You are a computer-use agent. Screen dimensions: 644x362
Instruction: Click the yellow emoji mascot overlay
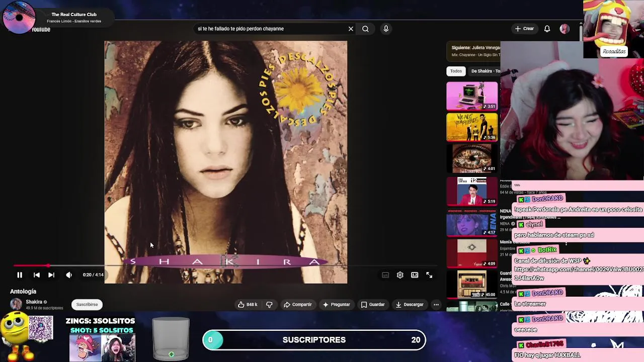[x=16, y=335]
